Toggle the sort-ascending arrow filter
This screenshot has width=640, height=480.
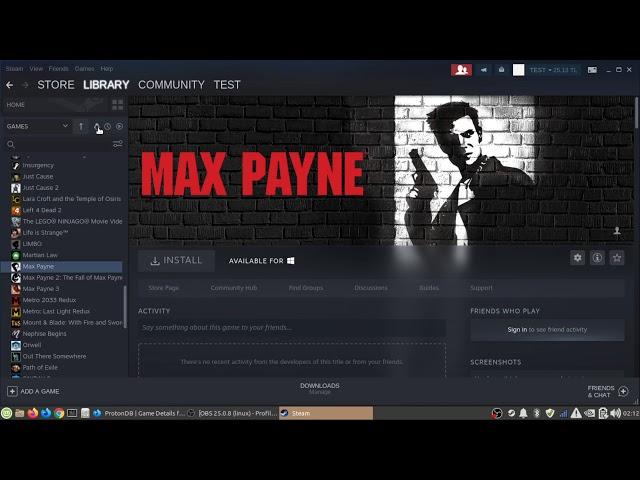click(x=81, y=127)
